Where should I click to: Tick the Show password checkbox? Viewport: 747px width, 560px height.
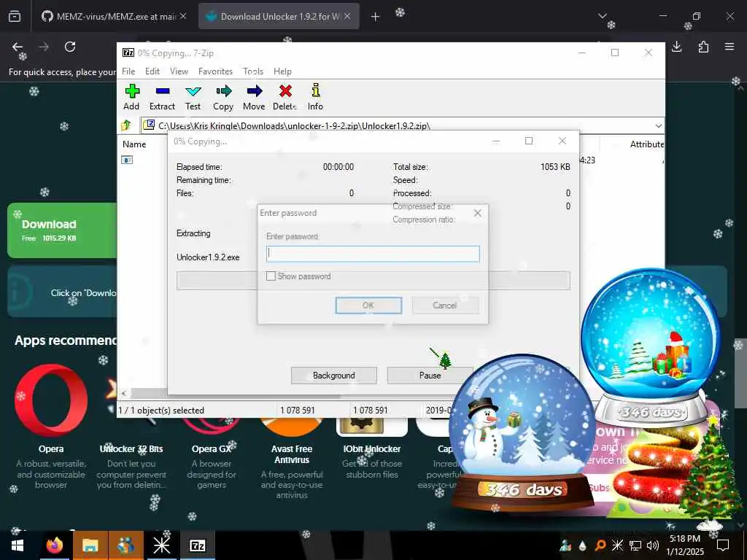(x=271, y=276)
